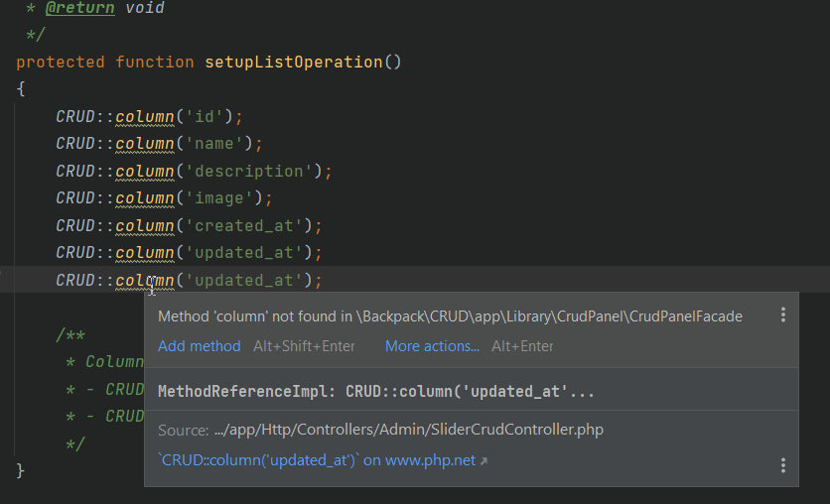Image resolution: width=830 pixels, height=504 pixels.
Task: Click the @return doc tag
Action: coord(79,8)
